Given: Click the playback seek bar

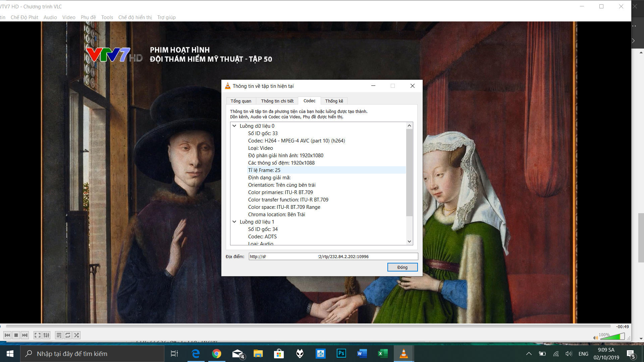Looking at the screenshot, I should point(308,326).
